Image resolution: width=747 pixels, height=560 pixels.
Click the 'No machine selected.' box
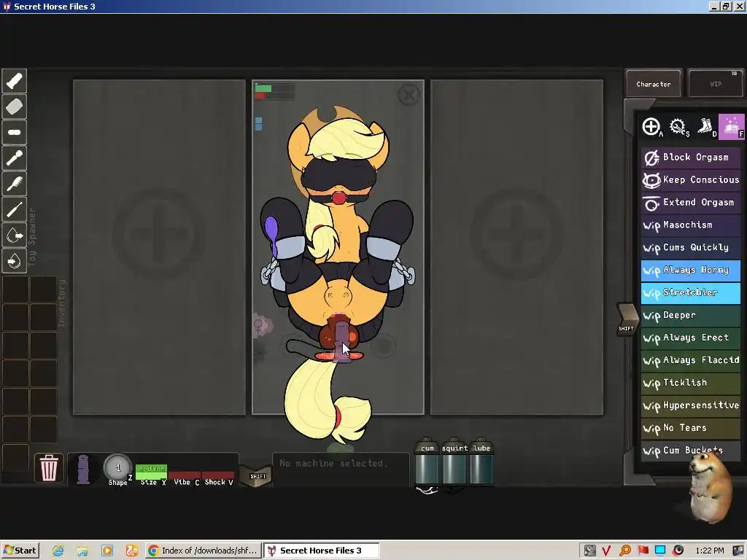point(341,469)
